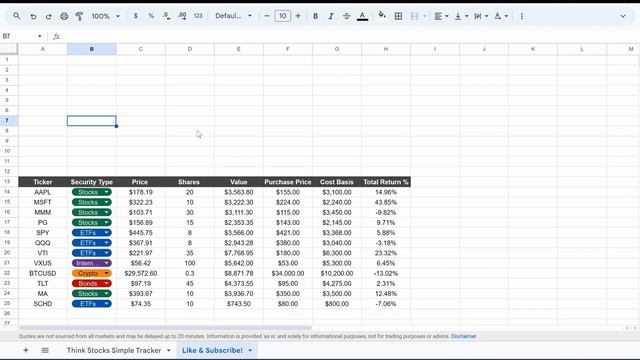
Task: Toggle bold formatting
Action: [x=315, y=16]
